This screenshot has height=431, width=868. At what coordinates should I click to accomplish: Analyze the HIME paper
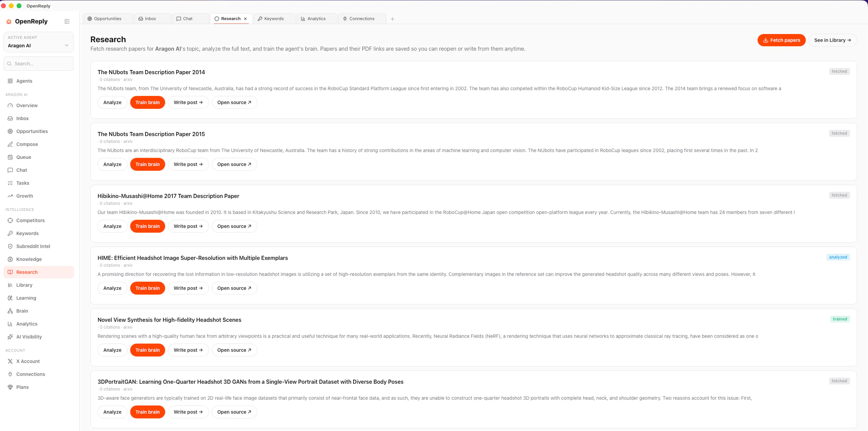[112, 288]
